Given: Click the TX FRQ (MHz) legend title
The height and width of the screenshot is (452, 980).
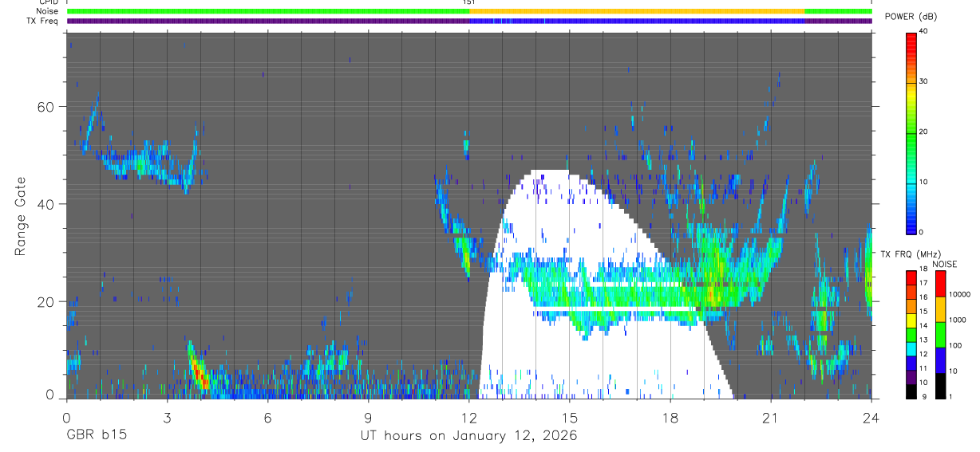Looking at the screenshot, I should click(x=911, y=254).
